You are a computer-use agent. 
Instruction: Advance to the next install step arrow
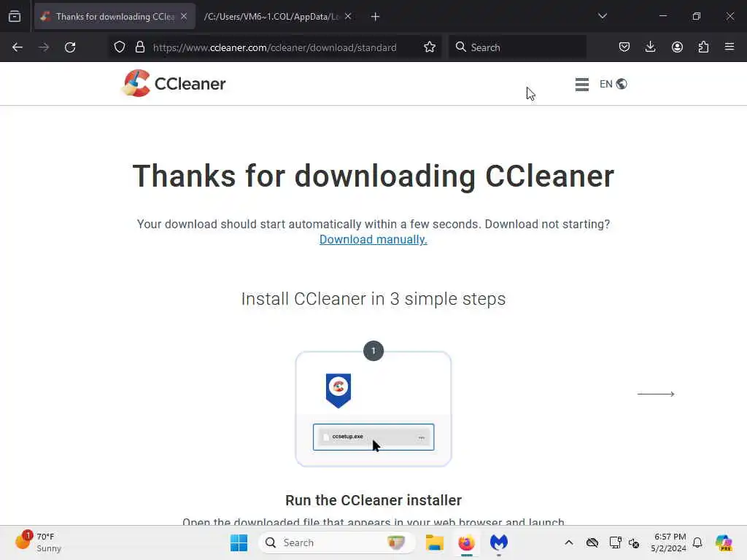656,394
